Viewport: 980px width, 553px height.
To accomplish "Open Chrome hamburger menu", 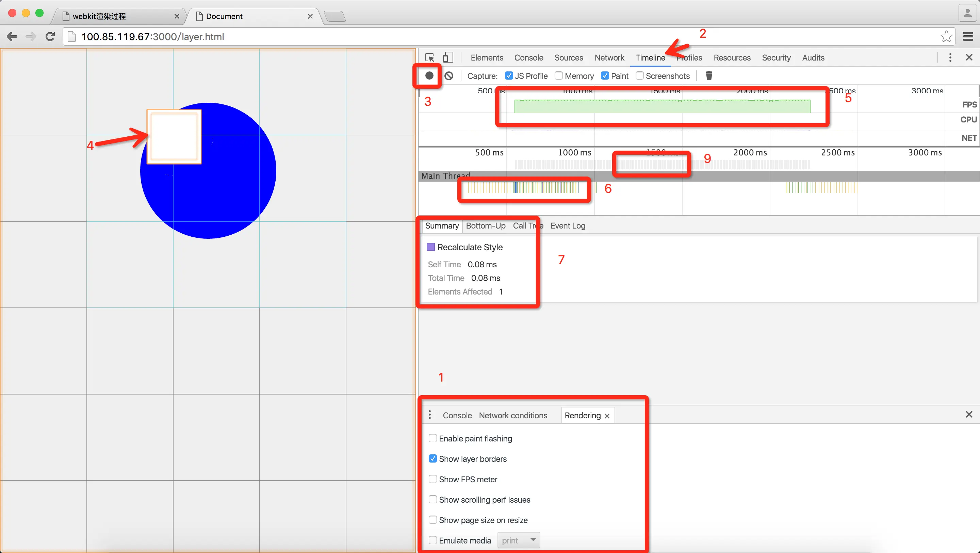I will (968, 36).
